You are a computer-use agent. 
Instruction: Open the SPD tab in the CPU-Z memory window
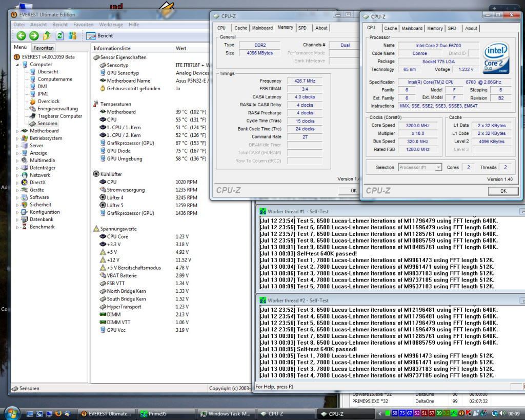[302, 28]
